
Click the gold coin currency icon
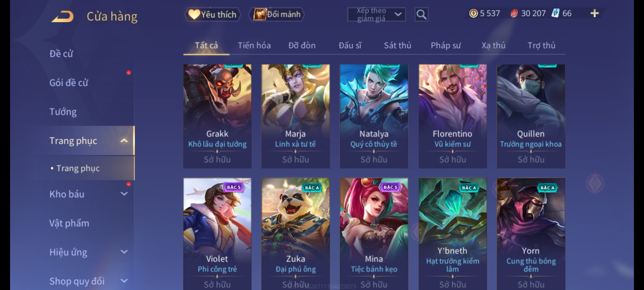473,13
